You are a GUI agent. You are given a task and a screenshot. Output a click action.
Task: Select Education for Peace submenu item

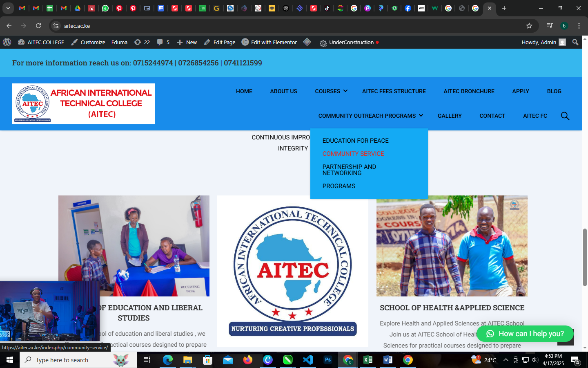click(x=355, y=141)
